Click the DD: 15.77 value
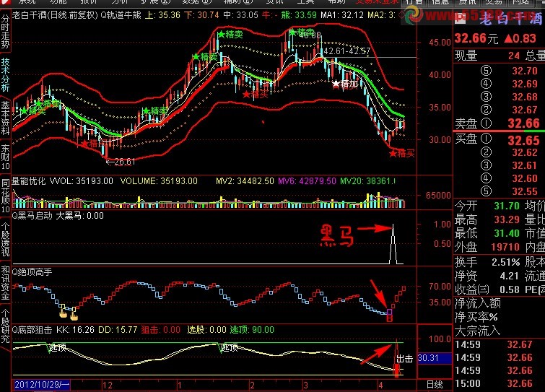This screenshot has height=392, width=545. pos(118,329)
